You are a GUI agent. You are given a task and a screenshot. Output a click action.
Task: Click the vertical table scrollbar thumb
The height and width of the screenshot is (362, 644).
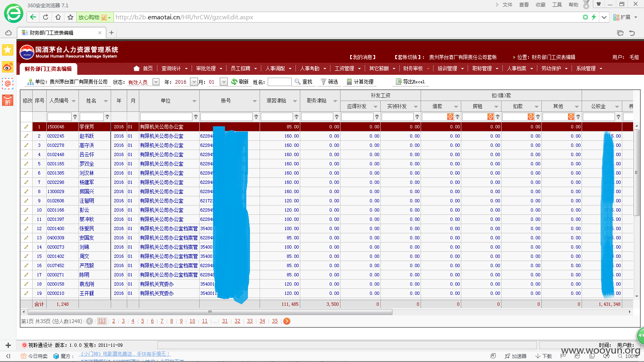[636, 173]
